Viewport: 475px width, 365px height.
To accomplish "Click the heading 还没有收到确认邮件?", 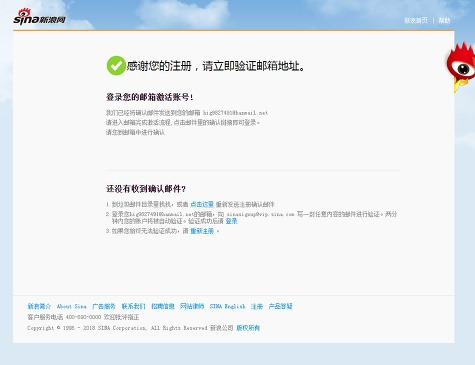I will click(146, 189).
